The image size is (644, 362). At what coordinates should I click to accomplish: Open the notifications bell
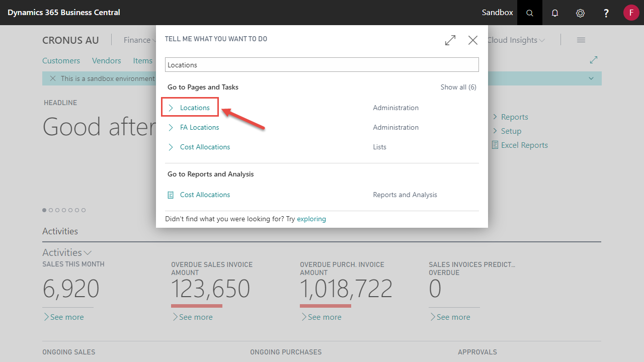click(x=555, y=13)
